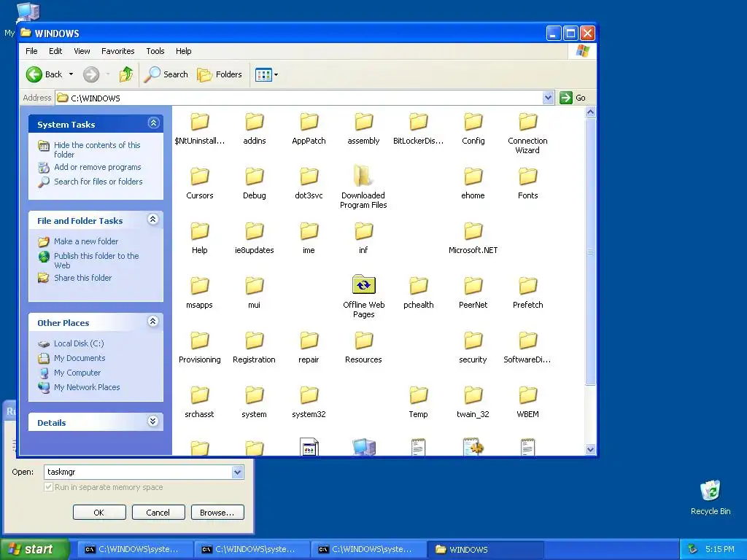This screenshot has height=560, width=747.
Task: Open the addins folder icon
Action: [255, 122]
